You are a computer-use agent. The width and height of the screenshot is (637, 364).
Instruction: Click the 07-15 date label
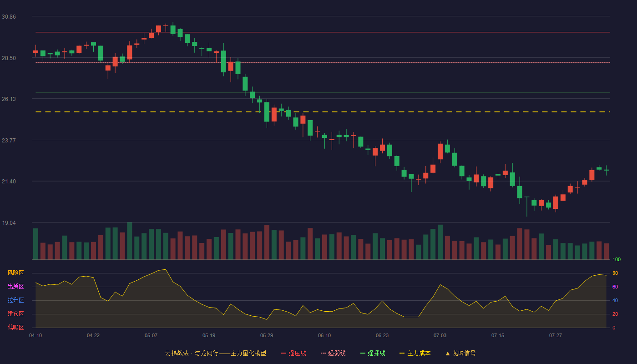[x=498, y=335]
